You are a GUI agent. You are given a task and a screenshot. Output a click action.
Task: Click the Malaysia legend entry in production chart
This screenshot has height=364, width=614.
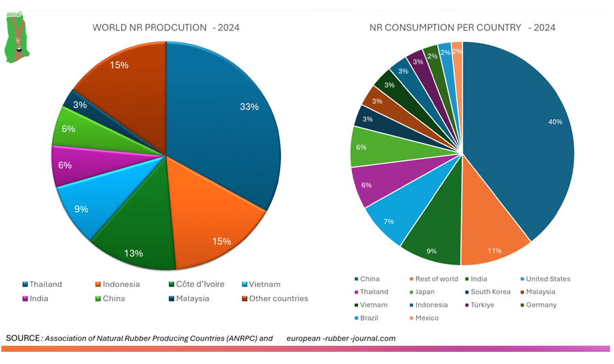[x=192, y=298]
